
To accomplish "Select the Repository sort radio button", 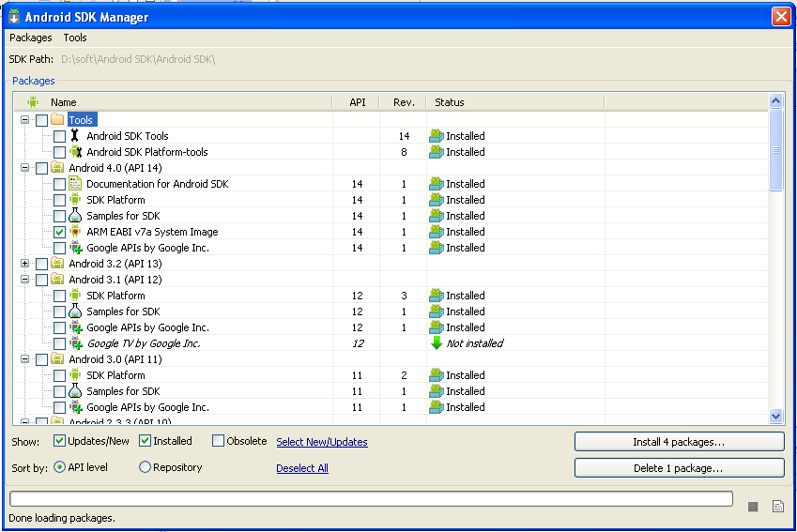I will (145, 467).
